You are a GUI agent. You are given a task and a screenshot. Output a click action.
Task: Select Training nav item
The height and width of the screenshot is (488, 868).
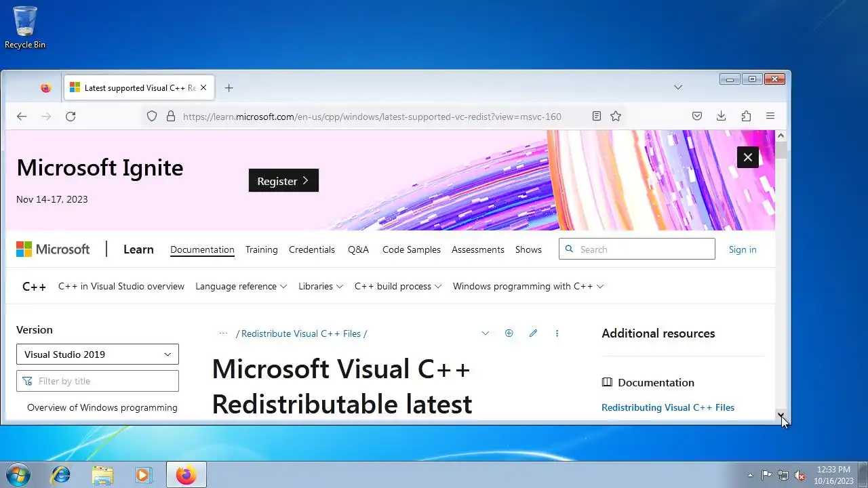pyautogui.click(x=262, y=249)
